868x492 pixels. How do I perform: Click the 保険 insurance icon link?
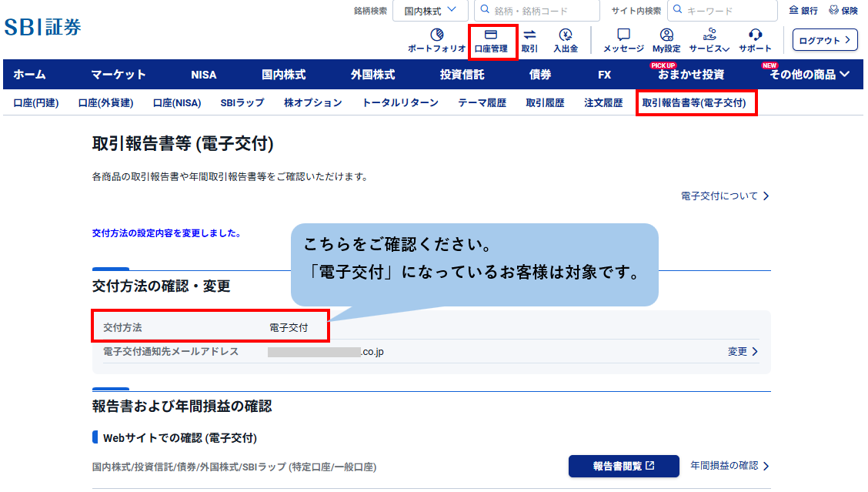(x=843, y=11)
